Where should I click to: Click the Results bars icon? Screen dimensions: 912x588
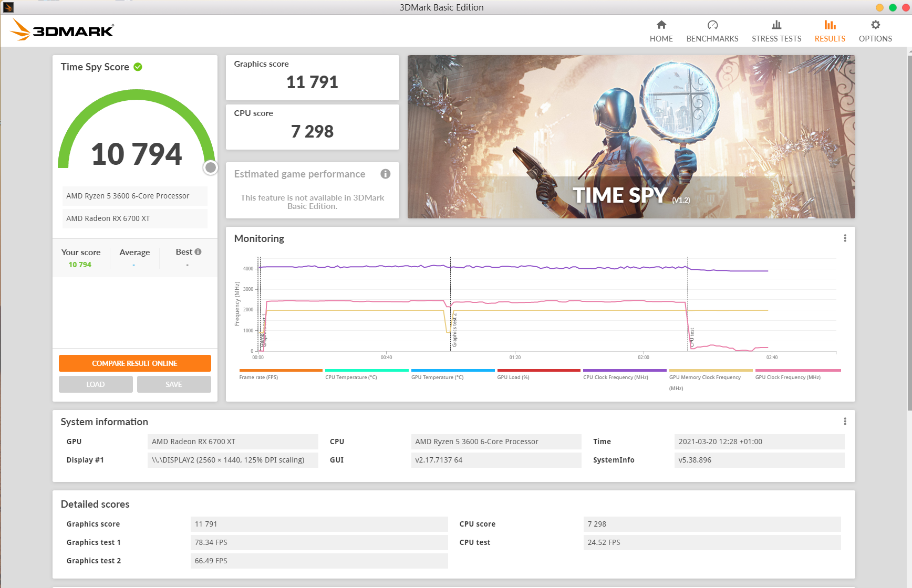(830, 25)
